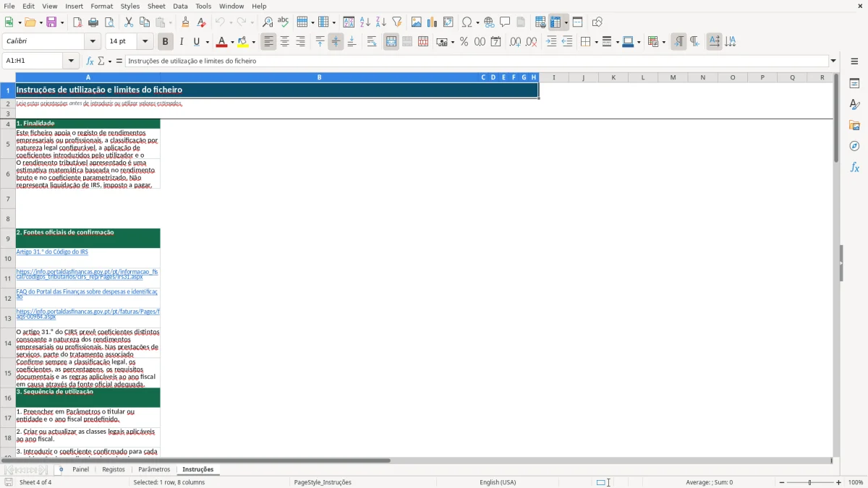The height and width of the screenshot is (488, 868).
Task: Toggle Left-To-Right text direction
Action: click(678, 42)
